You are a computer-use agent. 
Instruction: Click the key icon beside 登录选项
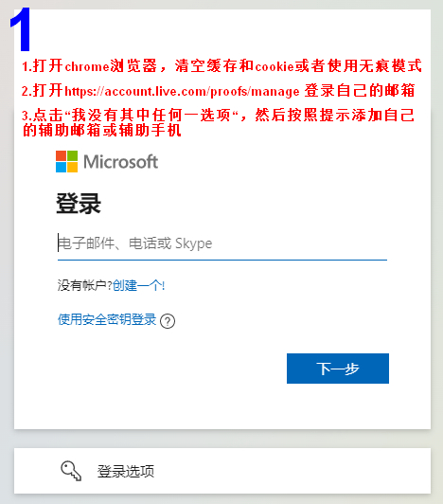pos(71,471)
